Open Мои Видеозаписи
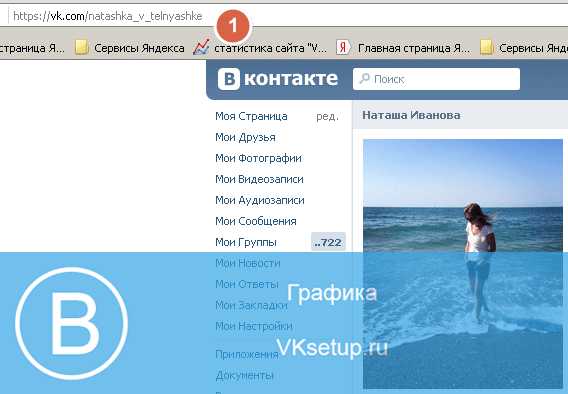This screenshot has height=394, width=568. [x=259, y=179]
